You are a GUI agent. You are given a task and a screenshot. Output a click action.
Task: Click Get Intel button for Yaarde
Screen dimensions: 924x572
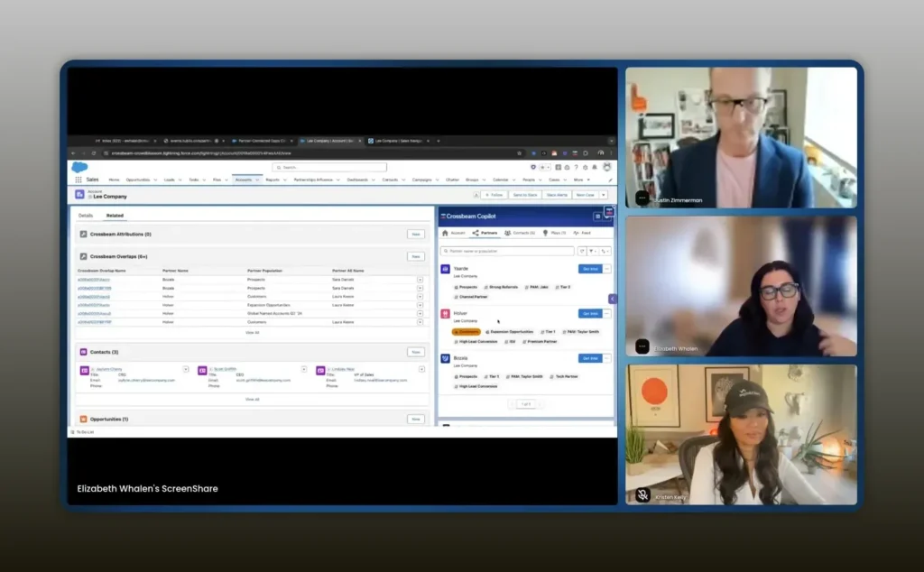(590, 269)
